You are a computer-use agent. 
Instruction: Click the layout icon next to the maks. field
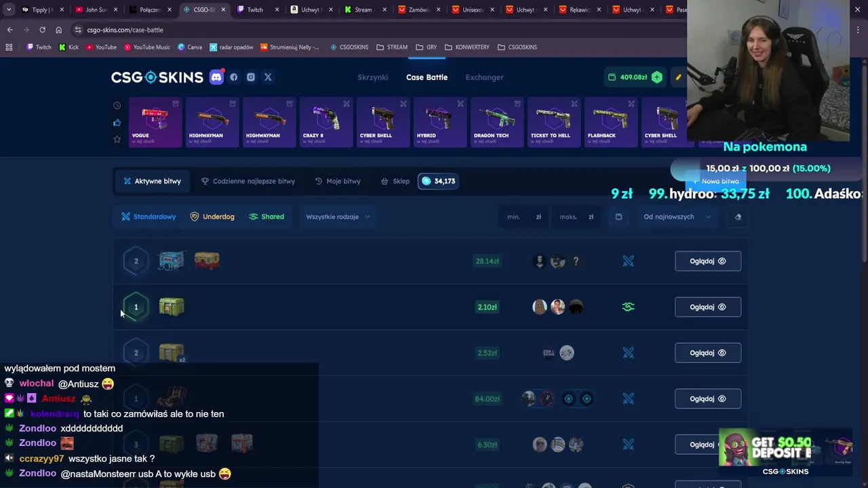coord(618,217)
